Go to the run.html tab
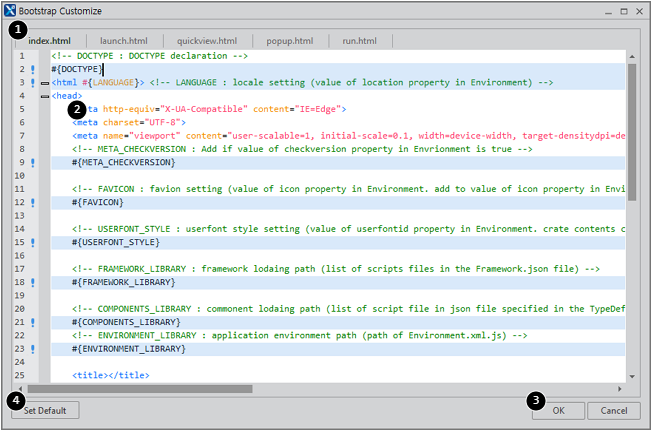The image size is (652, 431). pos(360,41)
